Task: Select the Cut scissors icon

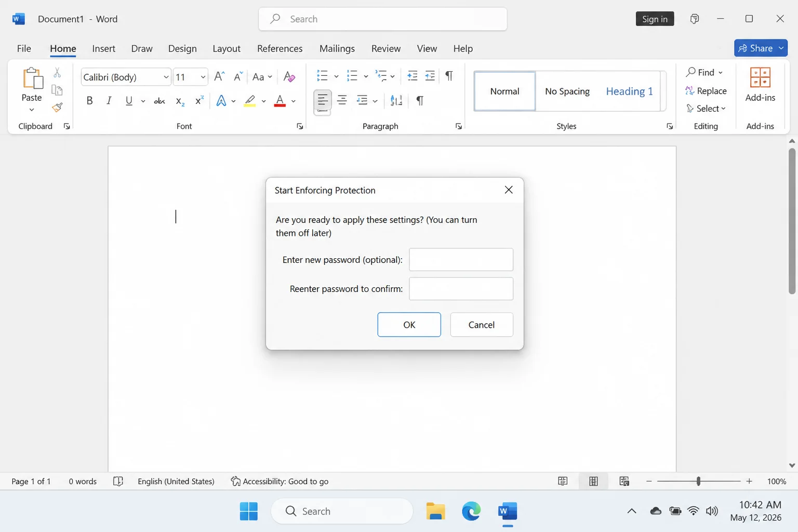Action: click(x=57, y=73)
